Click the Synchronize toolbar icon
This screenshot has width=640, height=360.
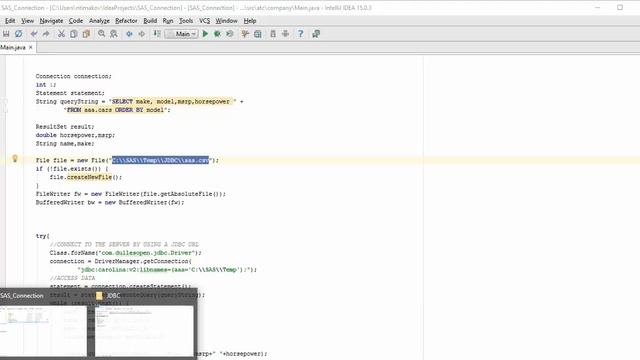point(18,34)
